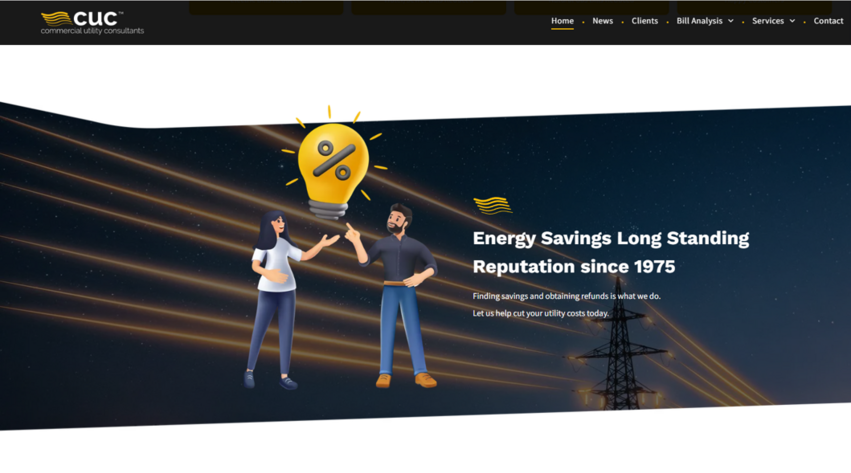Click the yellow percent lightbulb graphic
Screen dimensions: 851x473
pos(333,164)
